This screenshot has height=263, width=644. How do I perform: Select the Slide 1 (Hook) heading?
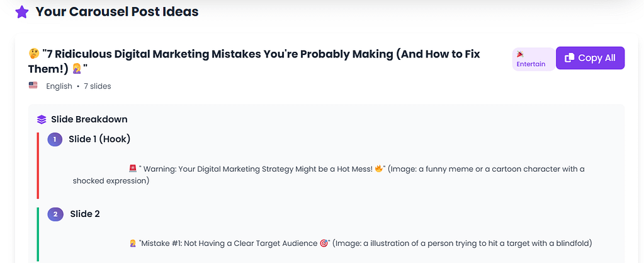99,139
